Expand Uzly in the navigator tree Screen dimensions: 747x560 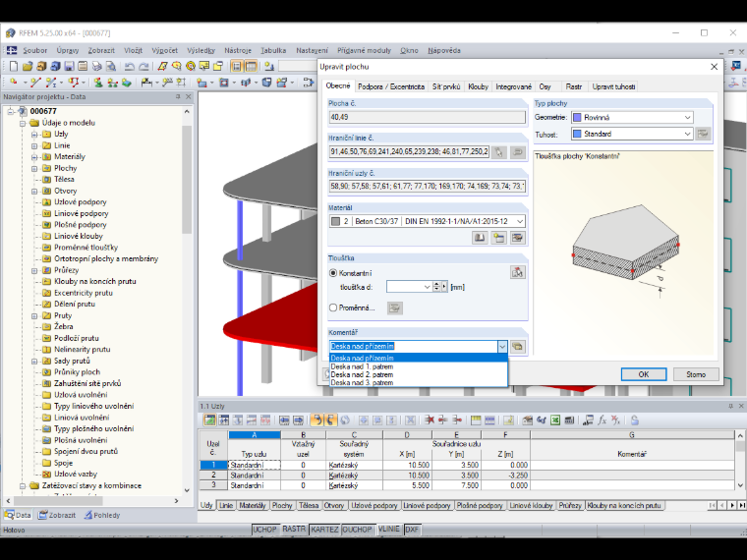34,135
